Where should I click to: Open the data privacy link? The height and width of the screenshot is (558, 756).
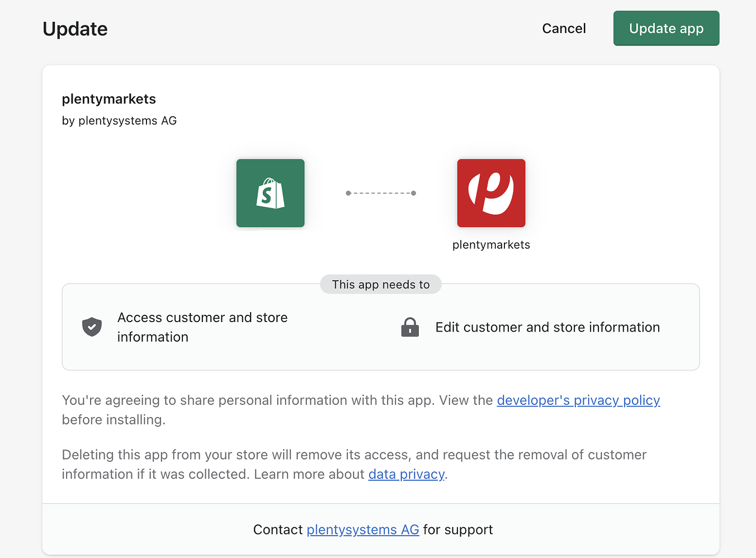[x=407, y=474]
